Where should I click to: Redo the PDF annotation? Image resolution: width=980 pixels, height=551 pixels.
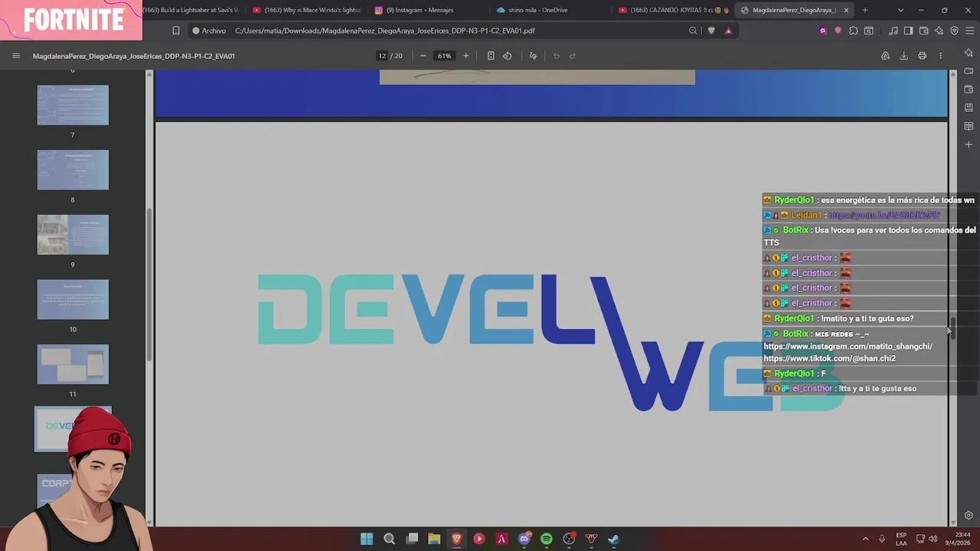[572, 56]
